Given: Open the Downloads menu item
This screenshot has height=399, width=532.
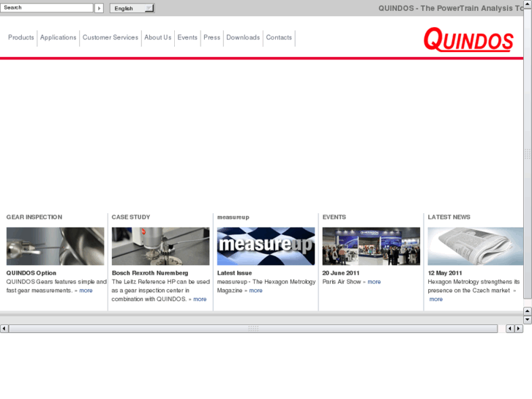Looking at the screenshot, I should click(243, 37).
